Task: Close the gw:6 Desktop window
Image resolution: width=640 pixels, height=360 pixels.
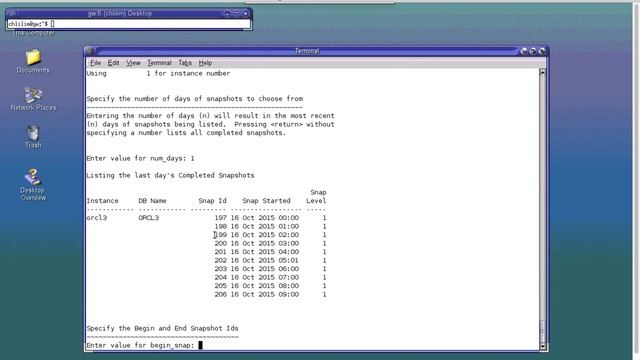Action: pyautogui.click(x=245, y=13)
